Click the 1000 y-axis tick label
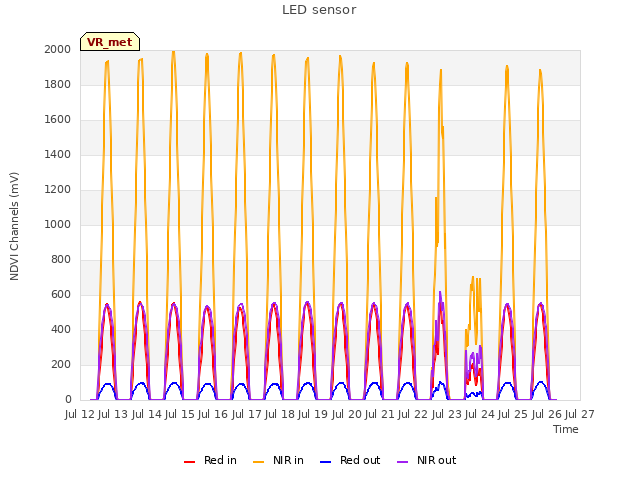The width and height of the screenshot is (640, 480). click(58, 224)
